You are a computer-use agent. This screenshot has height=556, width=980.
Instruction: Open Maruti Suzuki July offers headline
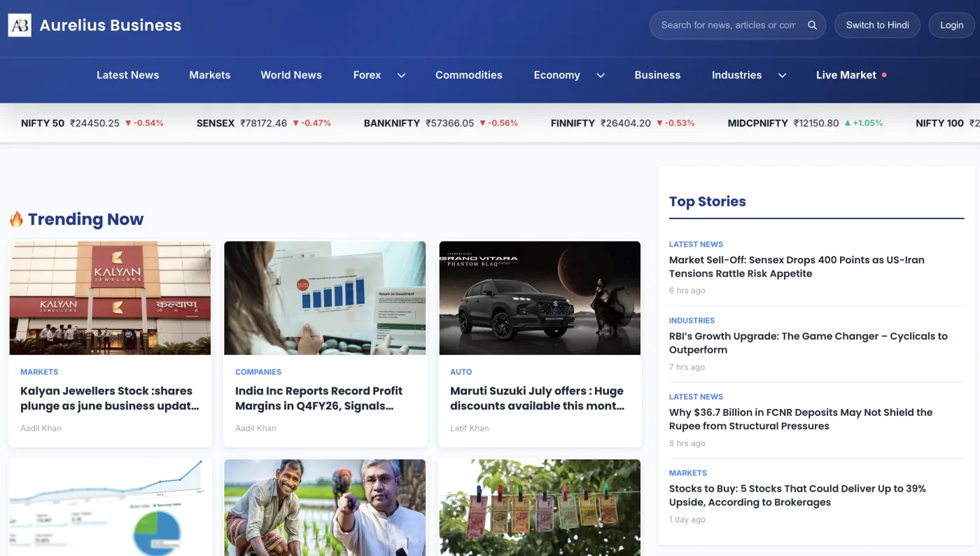(538, 398)
